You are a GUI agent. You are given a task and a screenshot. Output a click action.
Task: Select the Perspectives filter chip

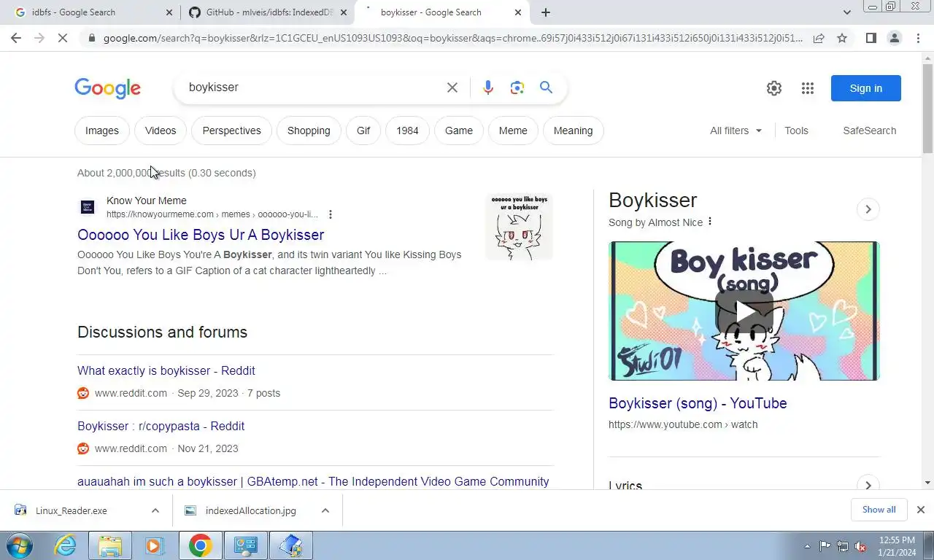(x=231, y=131)
